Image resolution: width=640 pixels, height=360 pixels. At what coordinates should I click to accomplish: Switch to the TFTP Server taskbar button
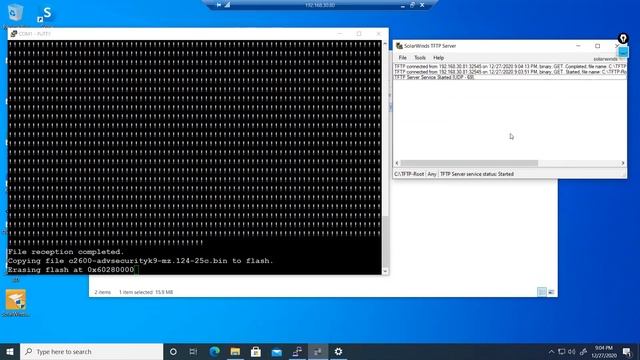pos(318,351)
